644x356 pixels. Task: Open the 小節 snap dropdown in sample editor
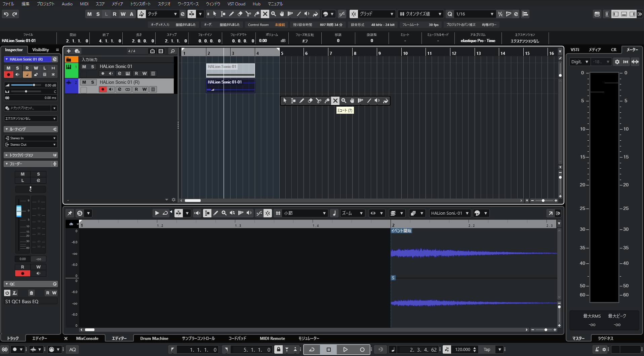(305, 213)
